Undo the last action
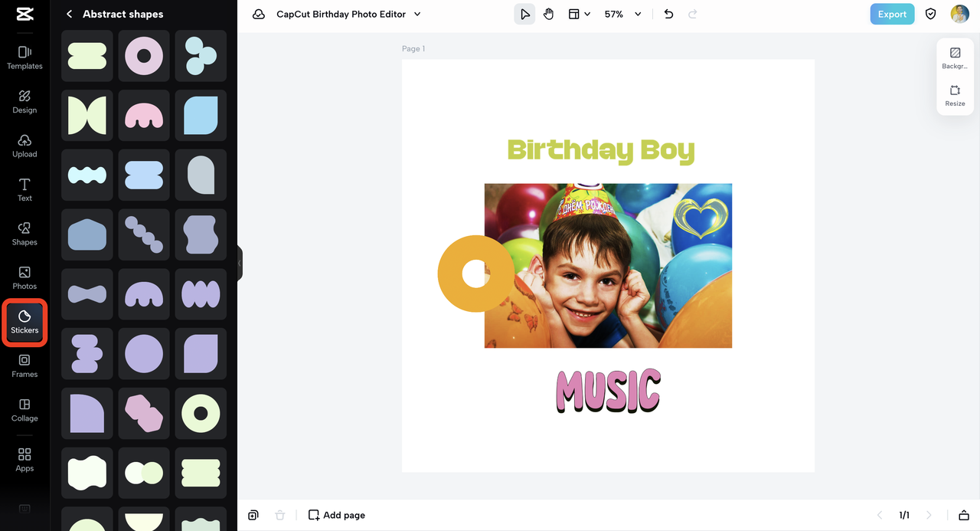 pos(668,14)
